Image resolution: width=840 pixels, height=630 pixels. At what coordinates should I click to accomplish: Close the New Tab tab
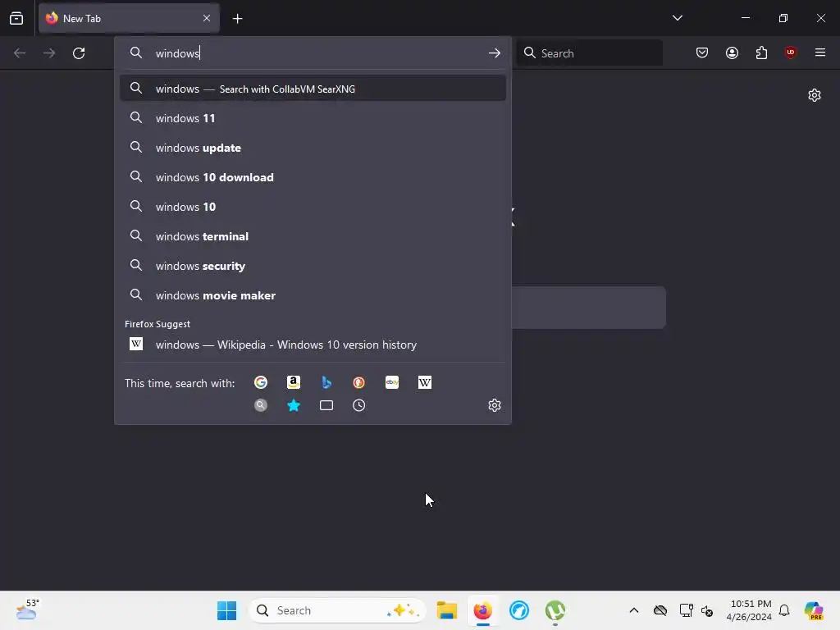pos(207,18)
